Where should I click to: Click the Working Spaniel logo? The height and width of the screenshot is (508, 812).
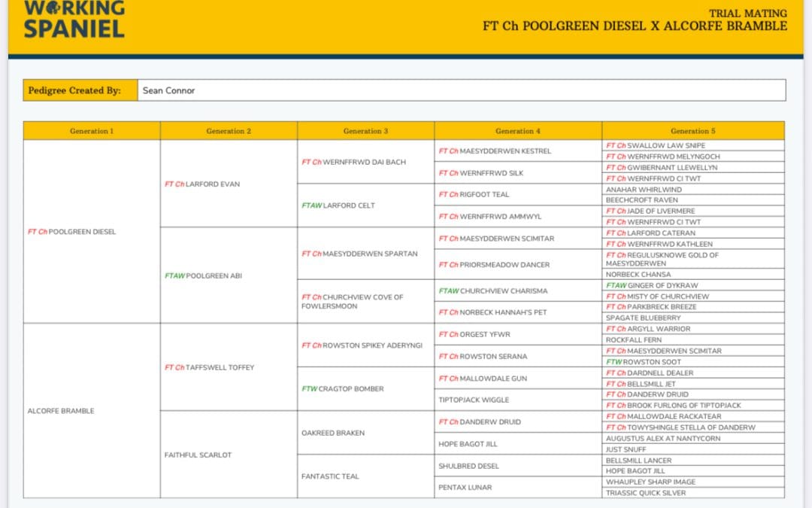pos(74,20)
